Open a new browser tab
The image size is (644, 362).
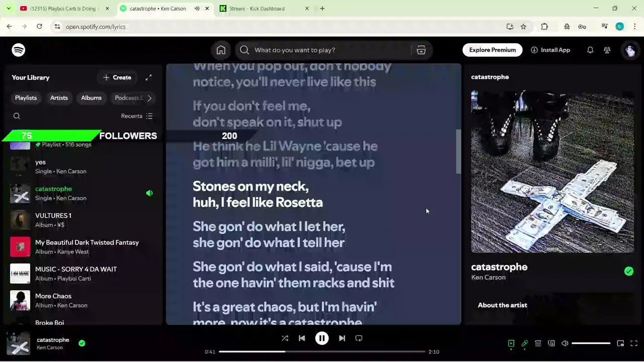pos(323,9)
